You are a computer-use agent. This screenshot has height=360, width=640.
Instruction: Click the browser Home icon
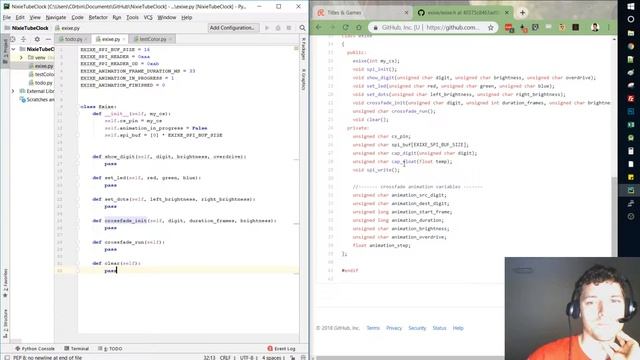coord(359,27)
